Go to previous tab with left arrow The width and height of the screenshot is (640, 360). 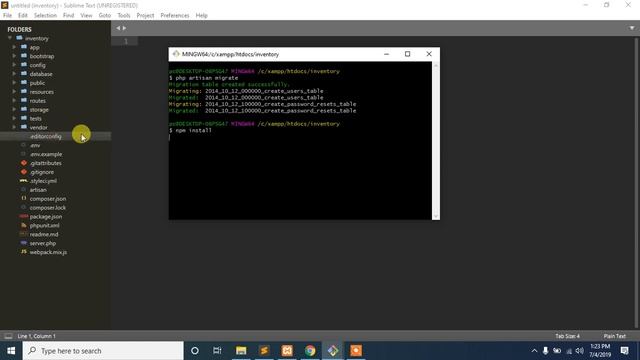point(118,28)
